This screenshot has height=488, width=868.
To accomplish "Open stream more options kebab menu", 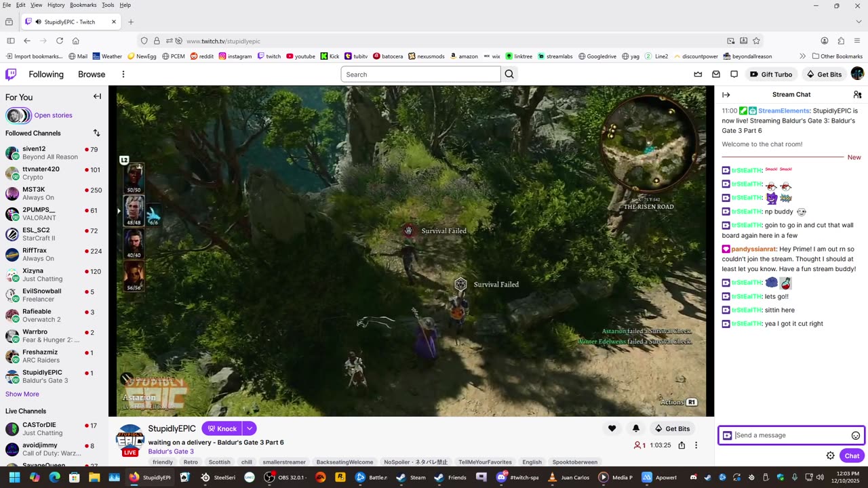I will 696,445.
